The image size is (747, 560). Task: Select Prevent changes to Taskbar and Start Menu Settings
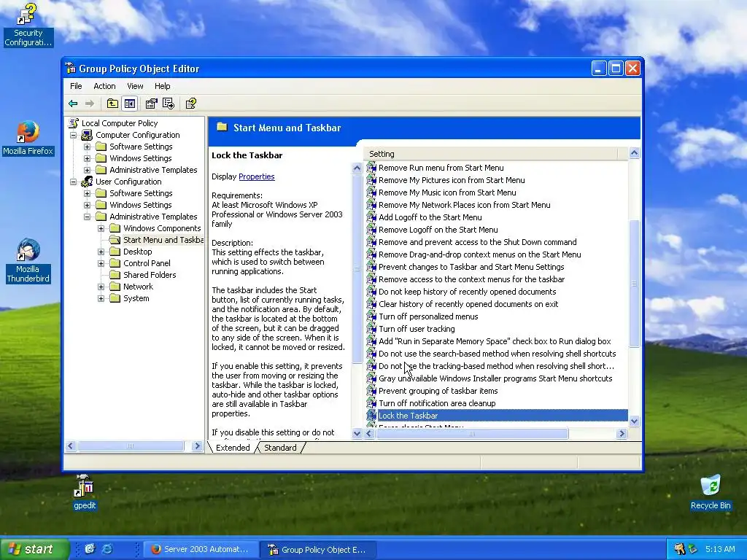click(471, 267)
